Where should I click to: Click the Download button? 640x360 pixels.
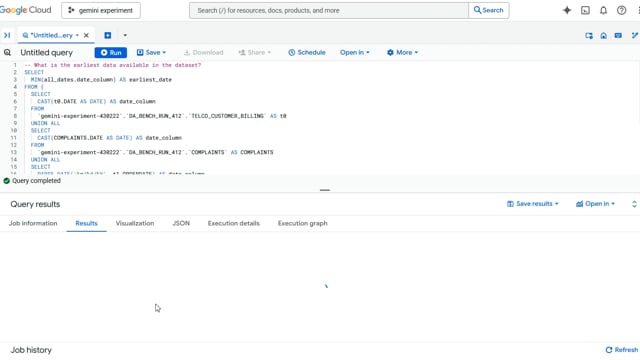pos(203,52)
